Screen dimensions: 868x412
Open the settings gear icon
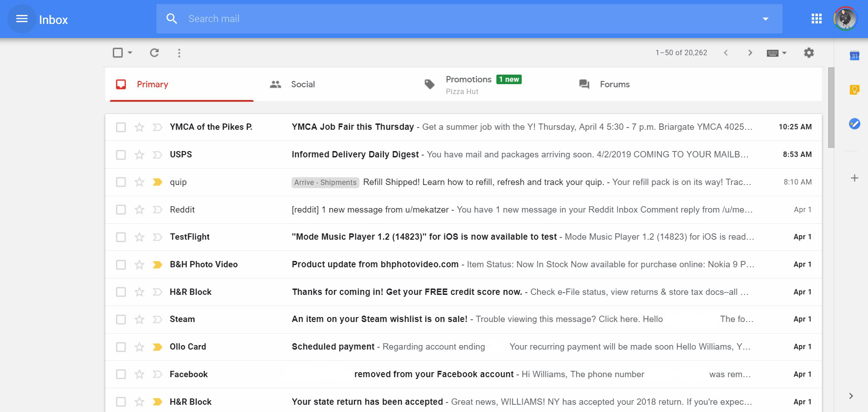pyautogui.click(x=809, y=53)
